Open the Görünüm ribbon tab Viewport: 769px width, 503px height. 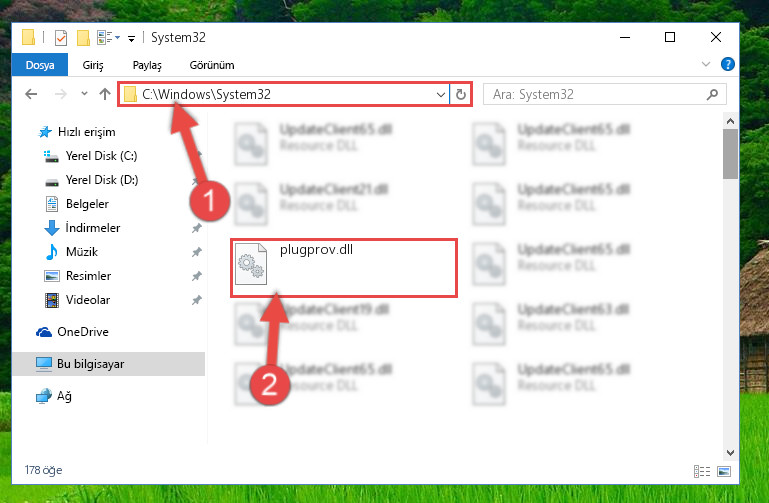(212, 65)
